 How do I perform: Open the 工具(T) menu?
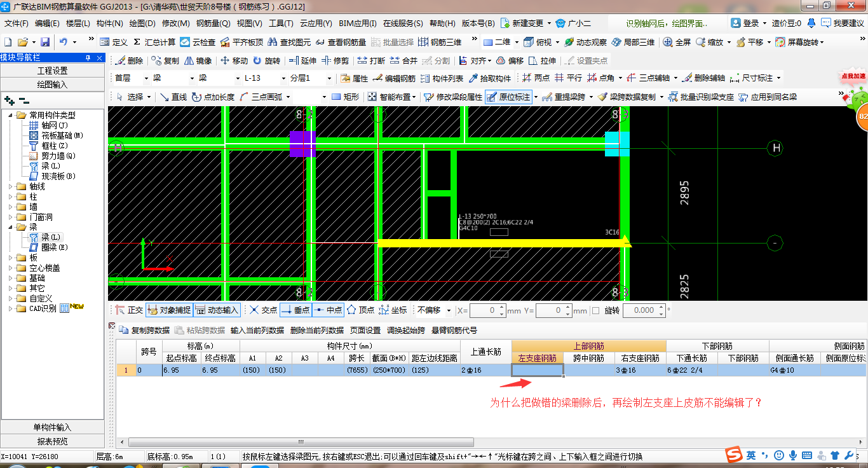(281, 24)
